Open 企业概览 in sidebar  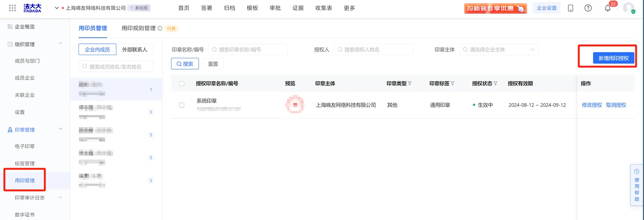tap(25, 27)
